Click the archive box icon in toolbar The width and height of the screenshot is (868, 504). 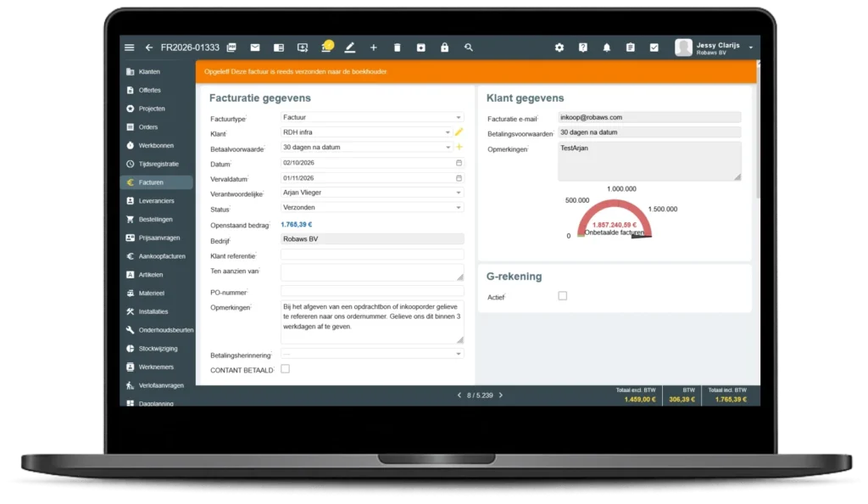tap(420, 48)
